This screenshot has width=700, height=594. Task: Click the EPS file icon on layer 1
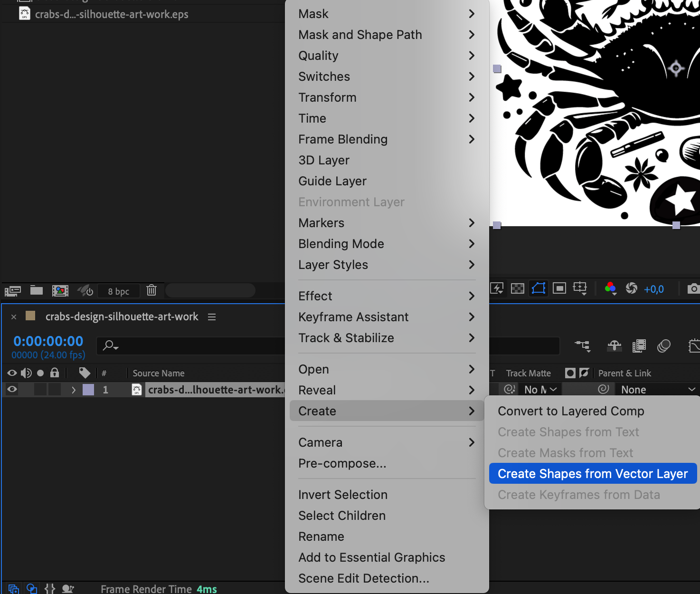(x=137, y=390)
